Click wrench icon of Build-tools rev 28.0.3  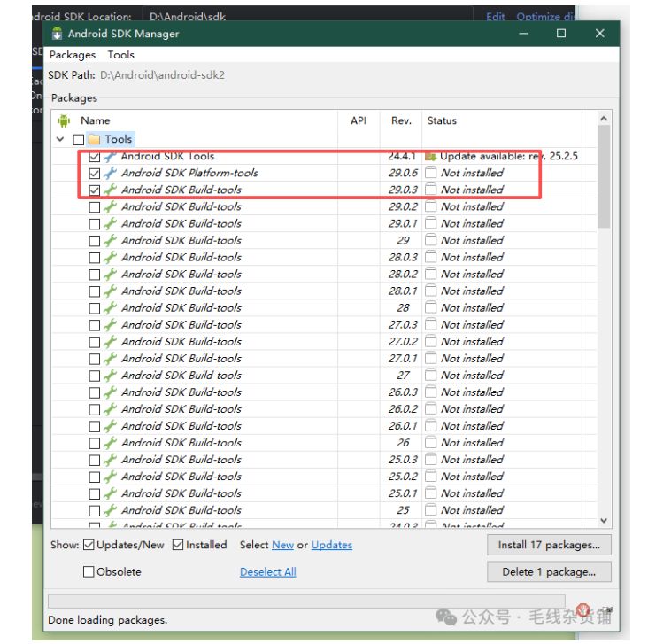(110, 258)
